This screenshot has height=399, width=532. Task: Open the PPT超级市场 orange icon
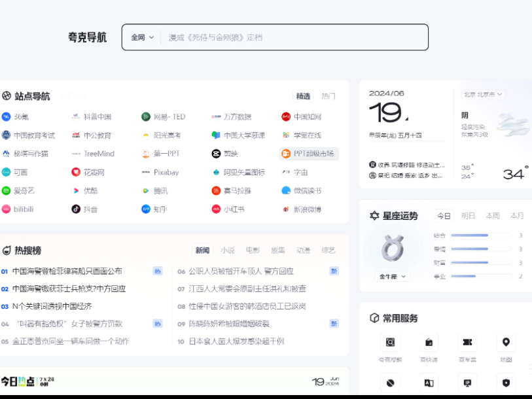pyautogui.click(x=286, y=154)
